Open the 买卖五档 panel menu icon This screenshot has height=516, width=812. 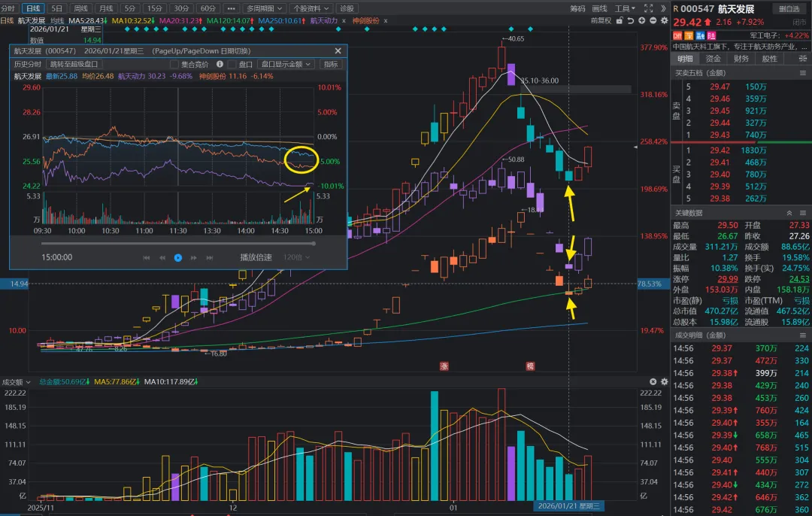click(x=803, y=73)
